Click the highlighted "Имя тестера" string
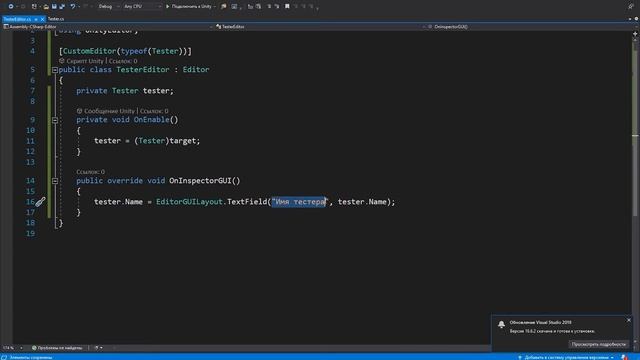The height and width of the screenshot is (360, 640). (x=300, y=202)
